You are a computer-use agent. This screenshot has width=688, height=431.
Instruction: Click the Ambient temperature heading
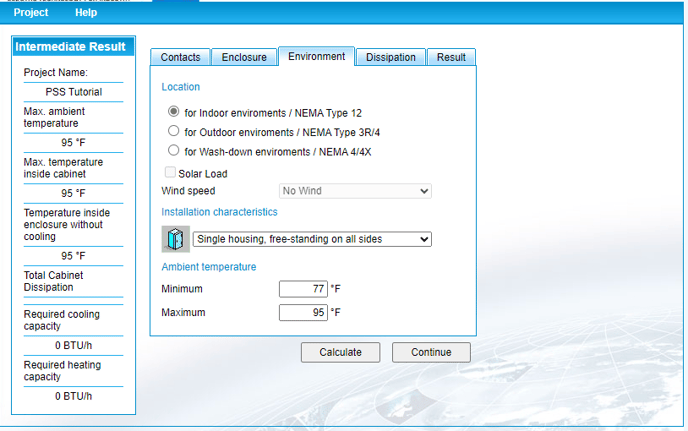[x=209, y=267]
